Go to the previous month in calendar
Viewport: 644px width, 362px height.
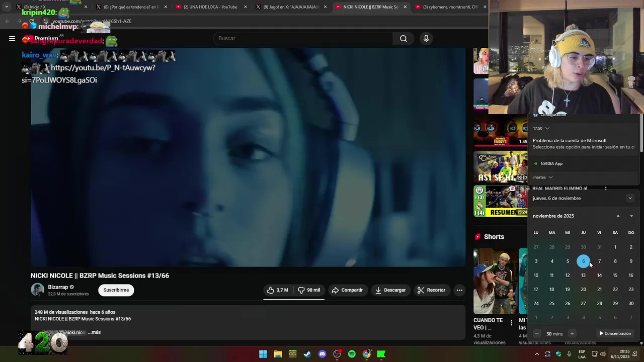pos(618,216)
